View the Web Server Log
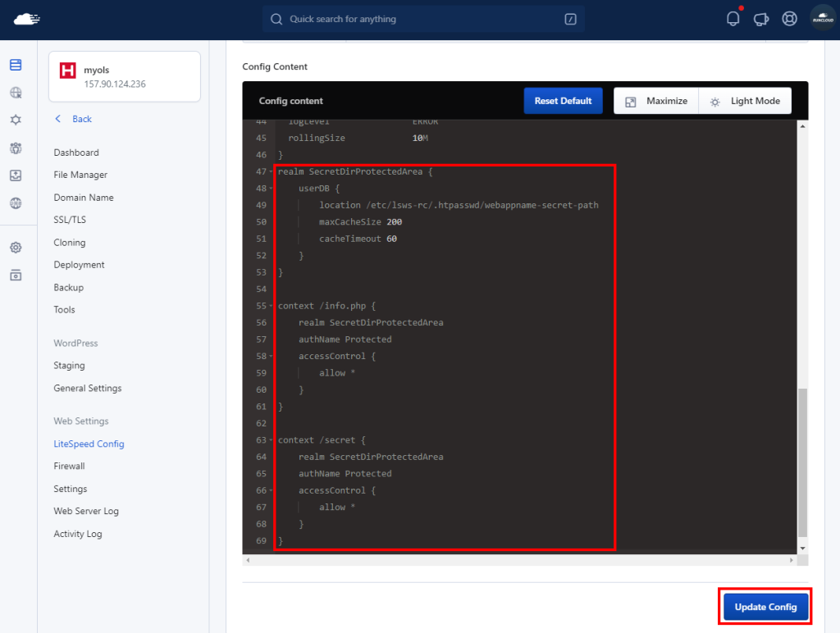Viewport: 840px width, 633px height. [86, 512]
